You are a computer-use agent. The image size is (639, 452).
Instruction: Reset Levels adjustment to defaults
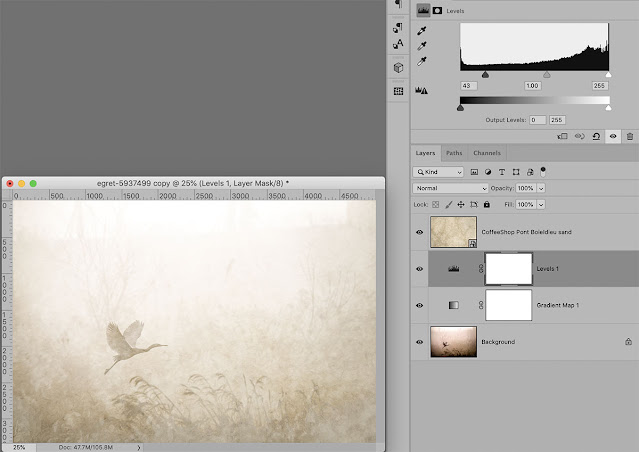point(596,136)
